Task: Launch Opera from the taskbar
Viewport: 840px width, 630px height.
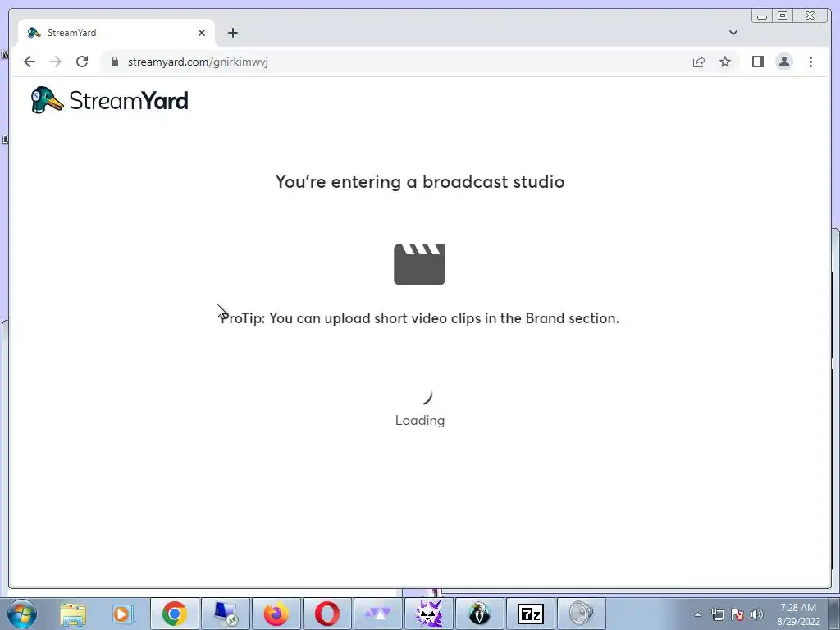Action: [327, 614]
